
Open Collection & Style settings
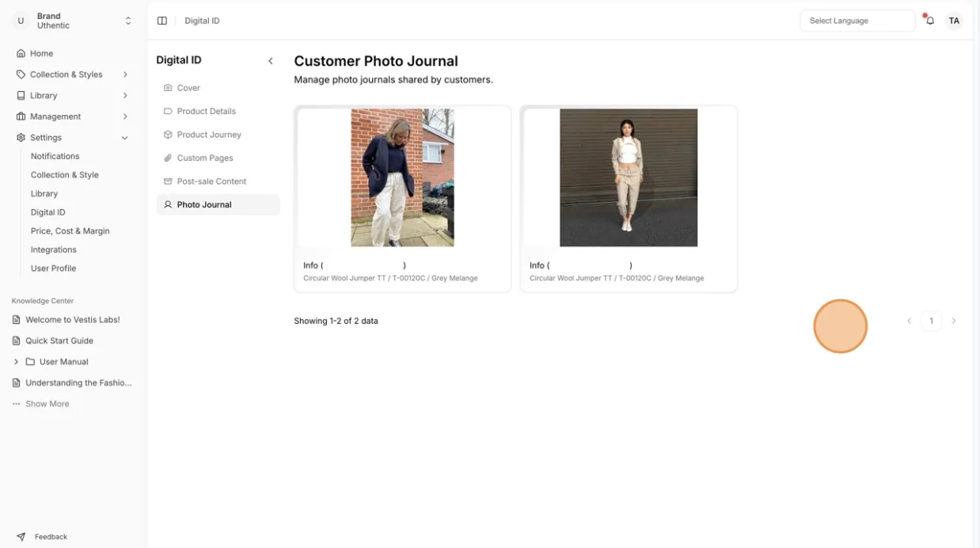click(65, 175)
